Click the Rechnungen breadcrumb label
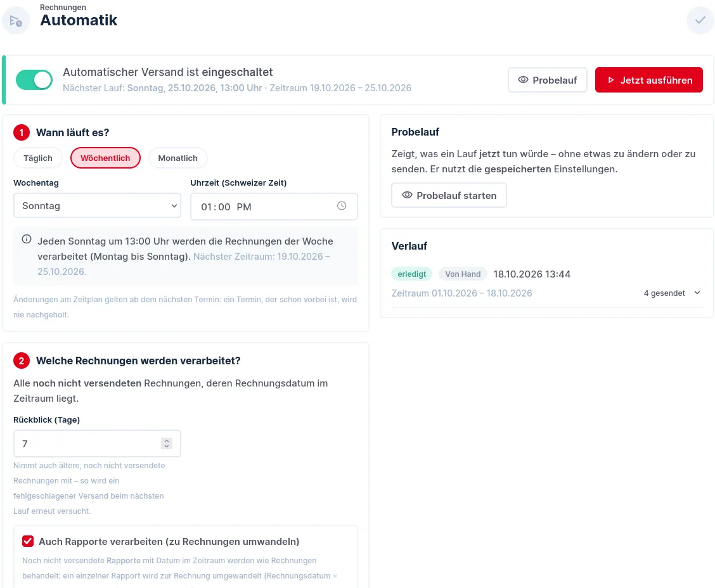Image resolution: width=715 pixels, height=588 pixels. (63, 8)
